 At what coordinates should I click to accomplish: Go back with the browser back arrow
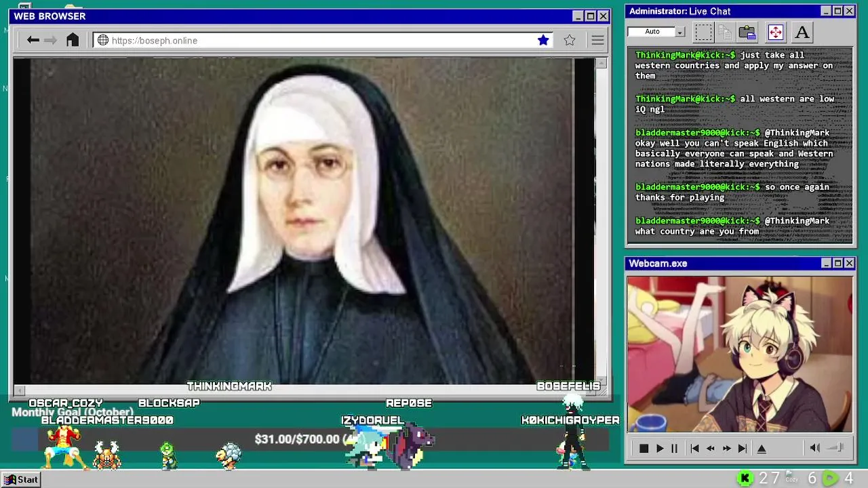pyautogui.click(x=33, y=41)
